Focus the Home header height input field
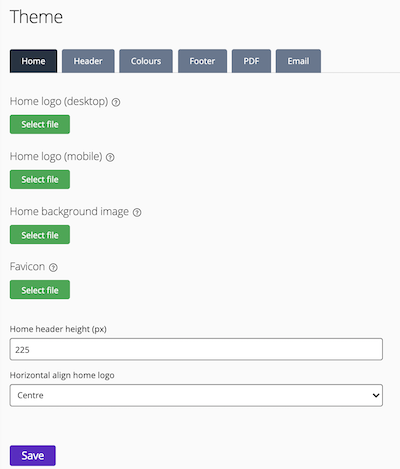Screen dimensions: 400x469 coord(196,349)
